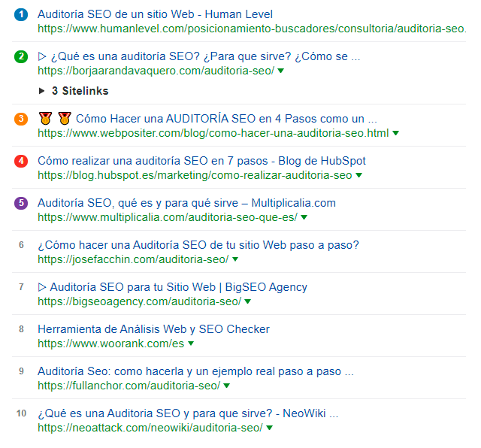Click the red rank 4 badge
Image resolution: width=481 pixels, height=448 pixels.
[21, 161]
